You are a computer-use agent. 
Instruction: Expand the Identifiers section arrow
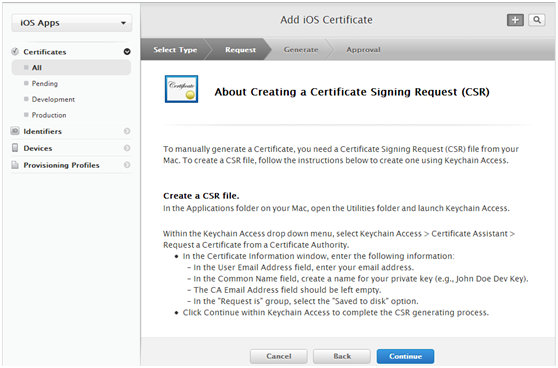127,131
